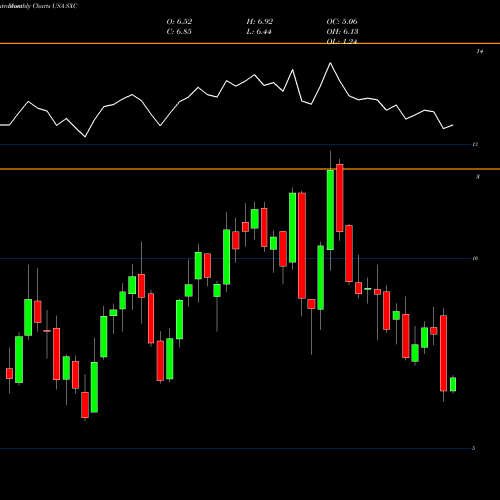Click the final green candle at chart's end
This screenshot has height=500, width=500.
pyautogui.click(x=453, y=384)
